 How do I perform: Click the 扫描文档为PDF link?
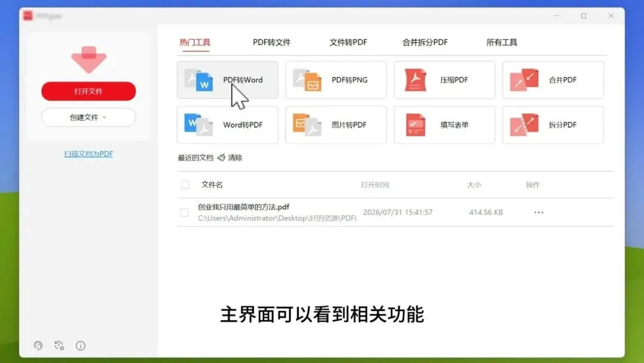pyautogui.click(x=88, y=154)
